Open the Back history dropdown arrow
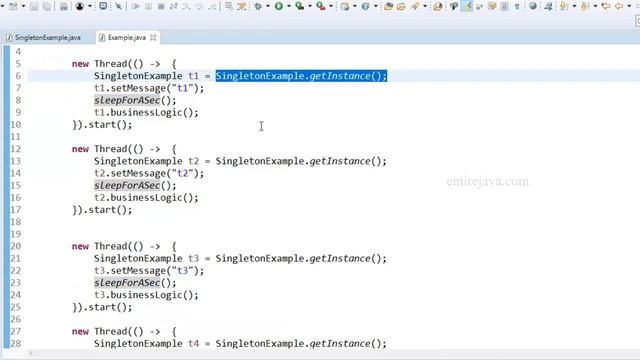This screenshot has width=640, height=360. click(x=629, y=6)
